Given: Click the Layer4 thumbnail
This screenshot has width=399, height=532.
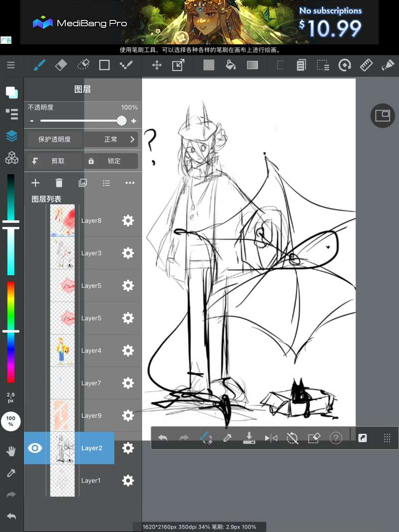Looking at the screenshot, I should pos(62,351).
